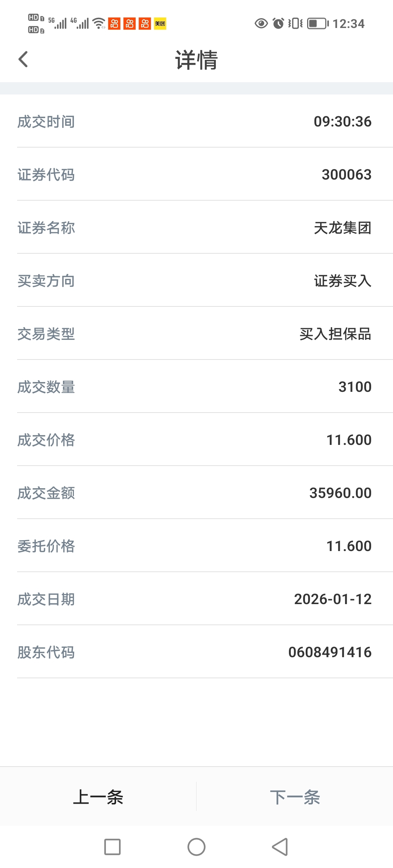This screenshot has width=393, height=868.
Task: Tap the 成交日期 2026-01-12 row
Action: click(x=196, y=599)
